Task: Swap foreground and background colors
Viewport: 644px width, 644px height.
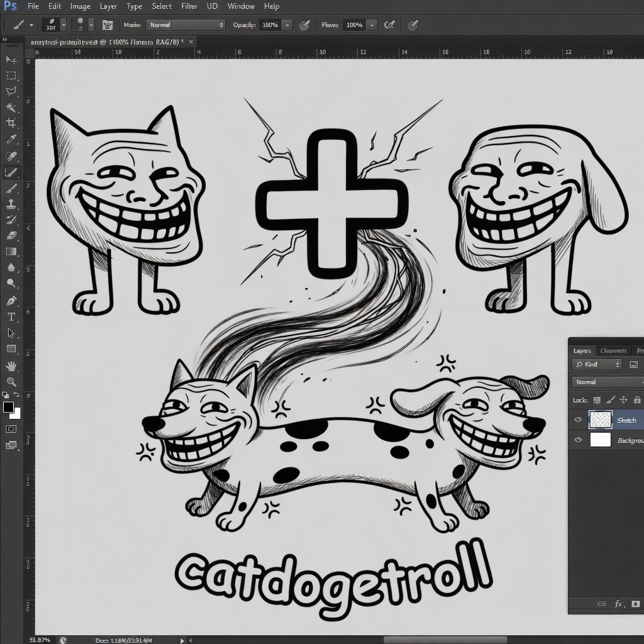Action: click(x=17, y=395)
